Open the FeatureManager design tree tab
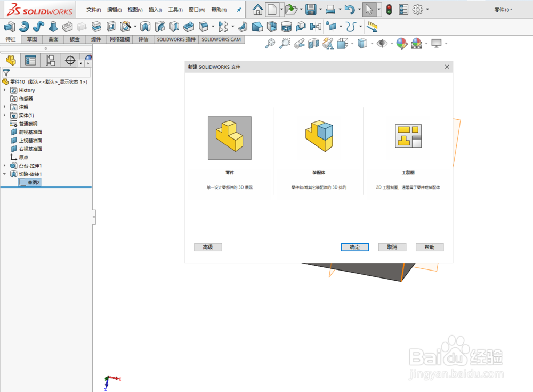 point(11,61)
